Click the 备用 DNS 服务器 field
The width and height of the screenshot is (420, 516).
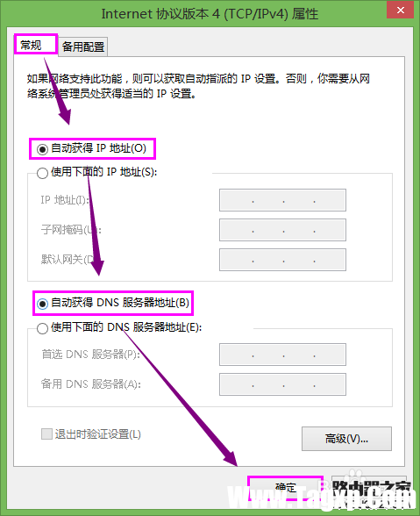pos(282,384)
